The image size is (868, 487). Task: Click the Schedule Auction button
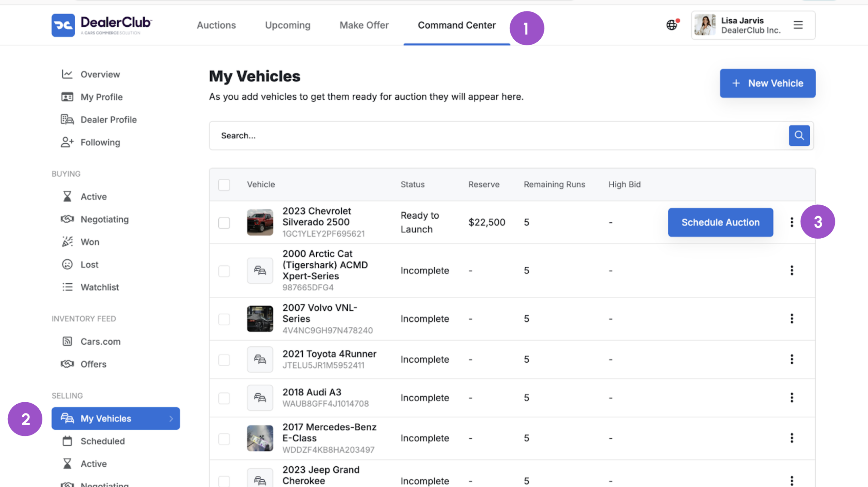click(x=721, y=222)
